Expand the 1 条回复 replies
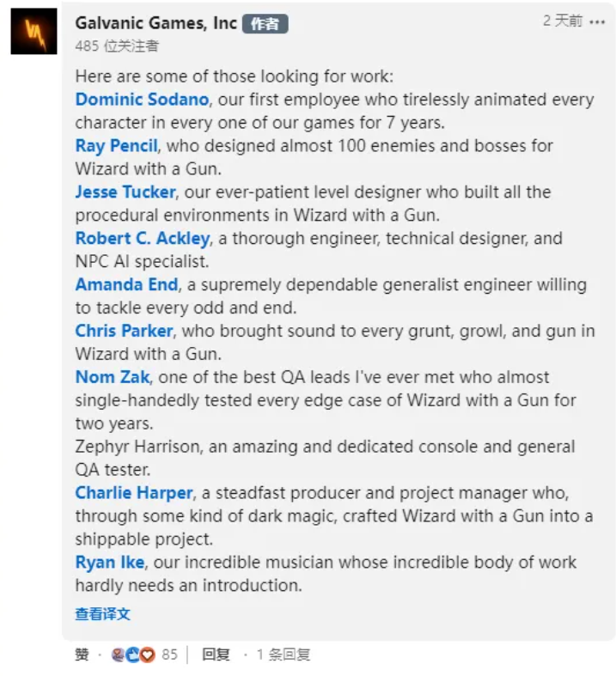616x676 pixels. [284, 655]
